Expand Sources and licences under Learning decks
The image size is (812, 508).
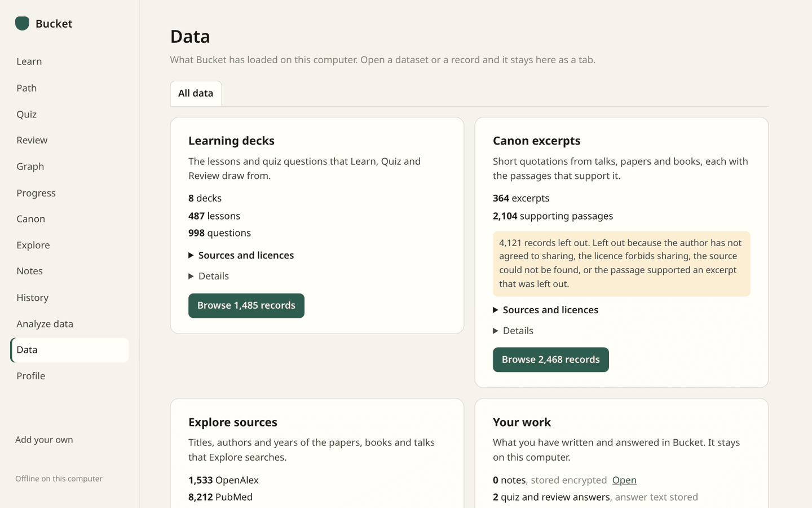241,255
